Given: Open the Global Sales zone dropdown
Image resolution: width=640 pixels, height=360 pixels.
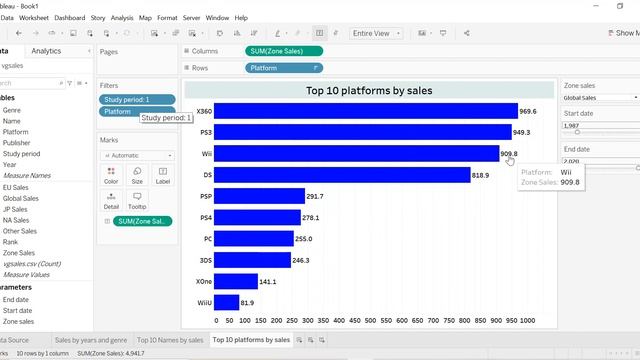Looking at the screenshot, I should [600, 98].
